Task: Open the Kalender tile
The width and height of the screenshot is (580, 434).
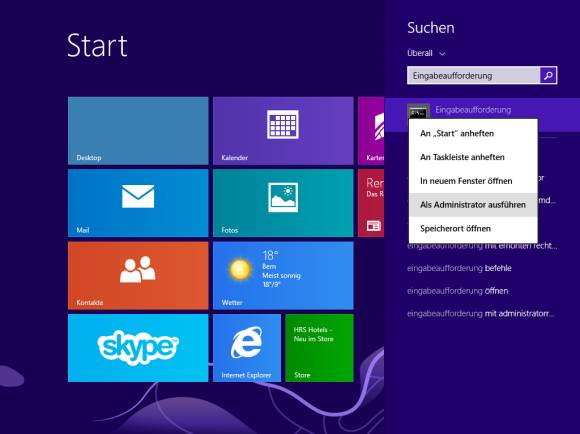Action: (x=283, y=131)
